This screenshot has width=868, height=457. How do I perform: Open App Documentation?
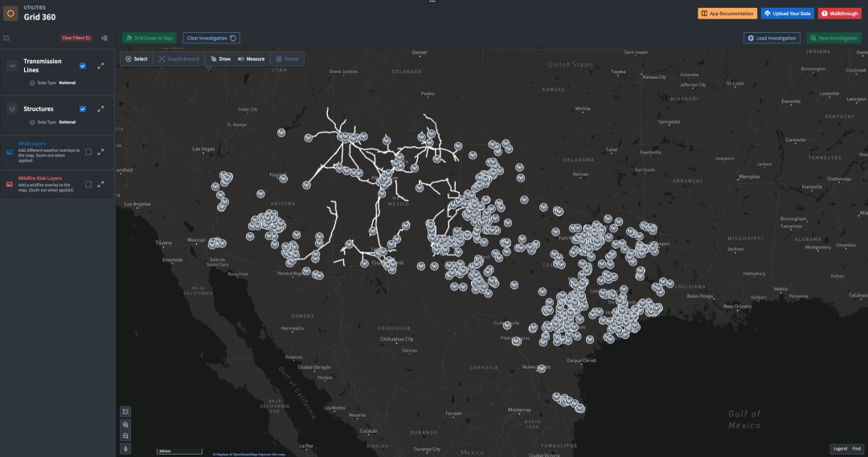727,14
